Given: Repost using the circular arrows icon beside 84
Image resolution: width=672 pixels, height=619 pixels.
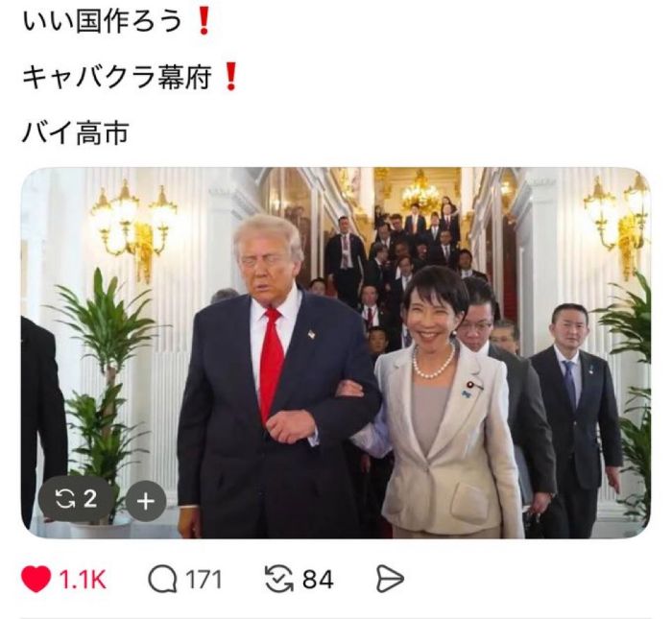Looking at the screenshot, I should pos(279,579).
